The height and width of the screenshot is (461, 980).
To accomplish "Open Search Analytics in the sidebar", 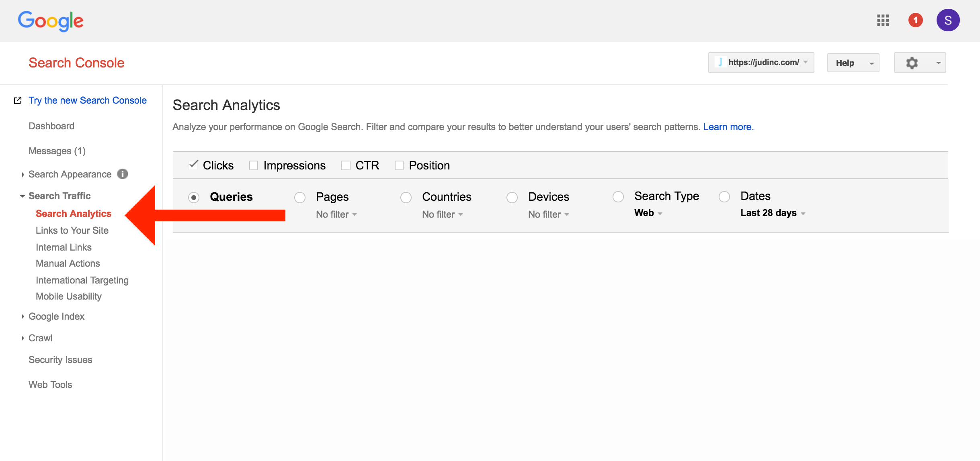I will pos(74,214).
